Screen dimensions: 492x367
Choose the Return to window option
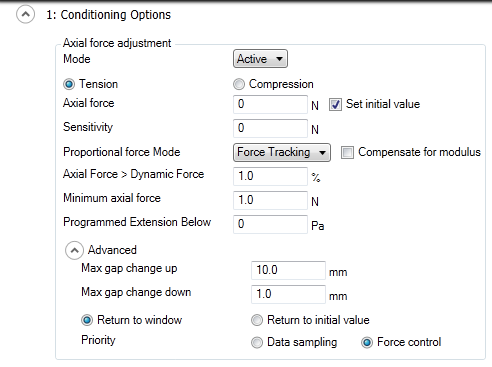click(x=87, y=320)
